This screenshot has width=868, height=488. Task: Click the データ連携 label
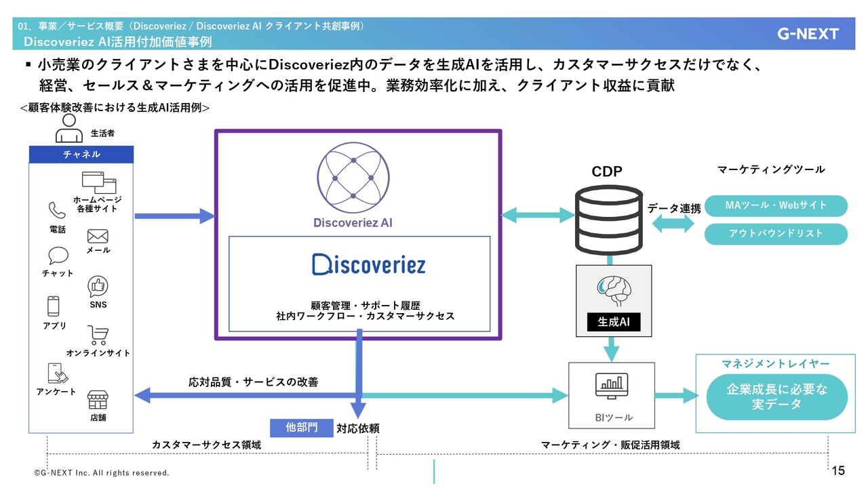pyautogui.click(x=673, y=209)
